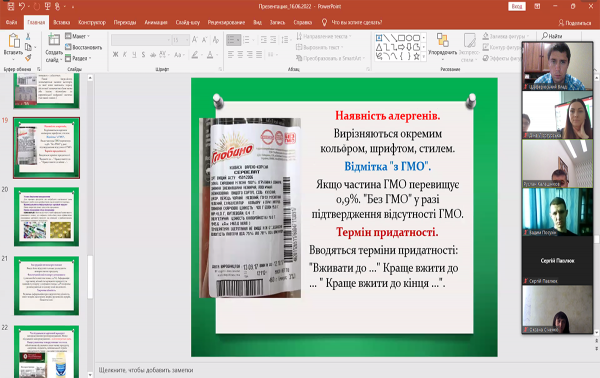Click the Reset (Восстановить) slide button
Viewport: 600px width, 378px height.
coord(84,47)
